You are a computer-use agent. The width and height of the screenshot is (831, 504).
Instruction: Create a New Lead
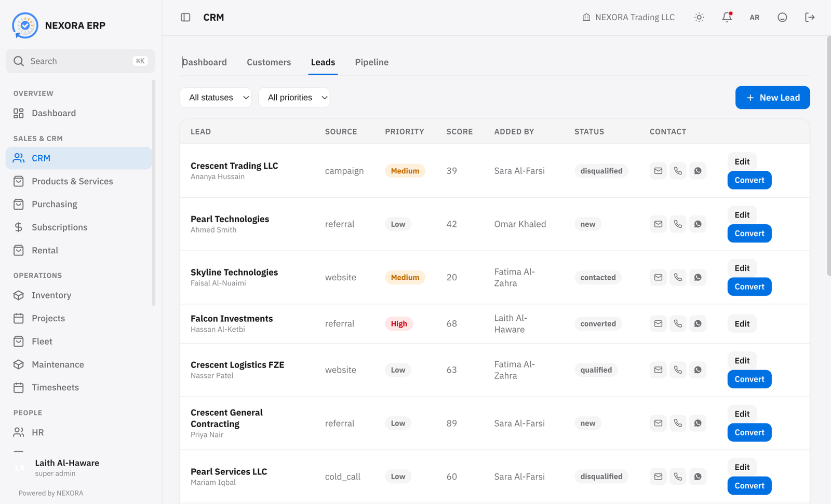(x=772, y=98)
